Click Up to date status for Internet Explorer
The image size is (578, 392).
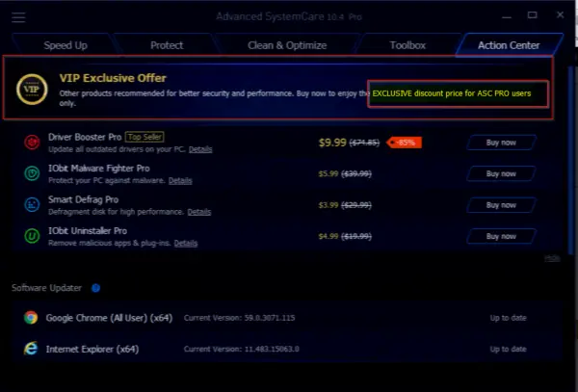508,349
